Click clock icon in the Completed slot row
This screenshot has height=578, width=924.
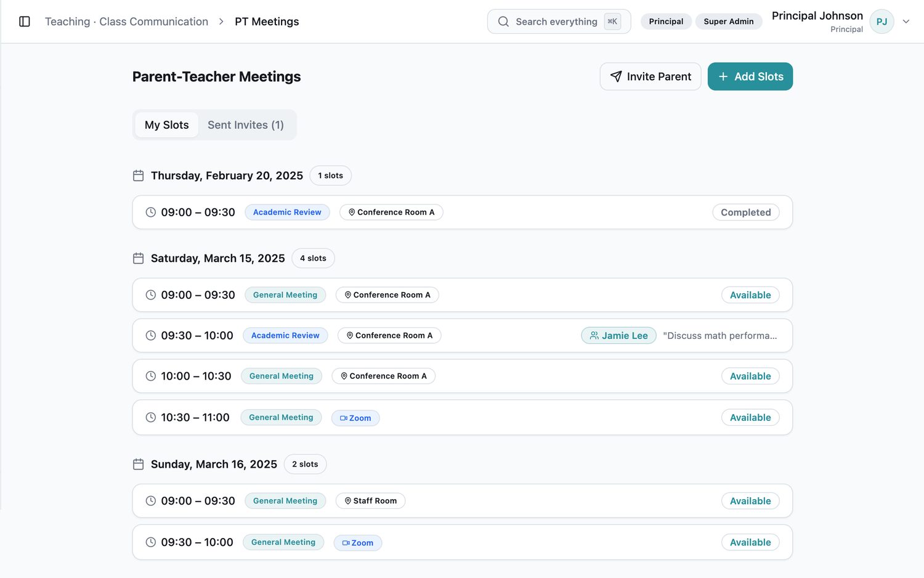[x=150, y=212]
